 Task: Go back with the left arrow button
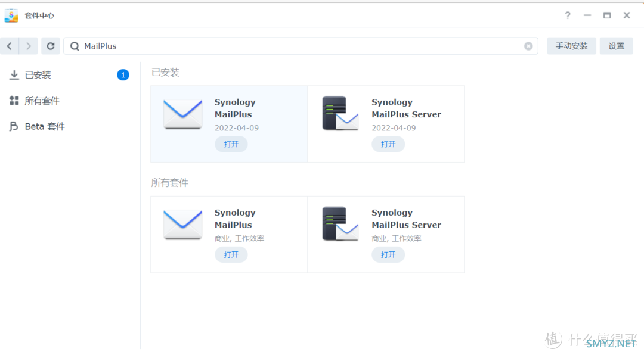(10, 46)
